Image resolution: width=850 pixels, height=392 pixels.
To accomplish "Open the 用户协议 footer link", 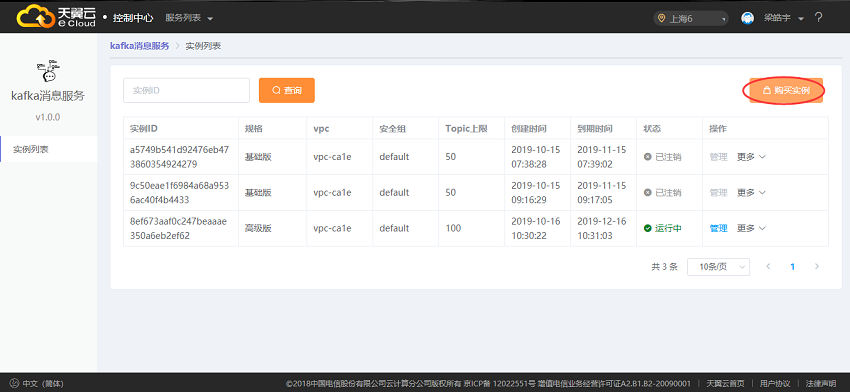I will coord(775,384).
